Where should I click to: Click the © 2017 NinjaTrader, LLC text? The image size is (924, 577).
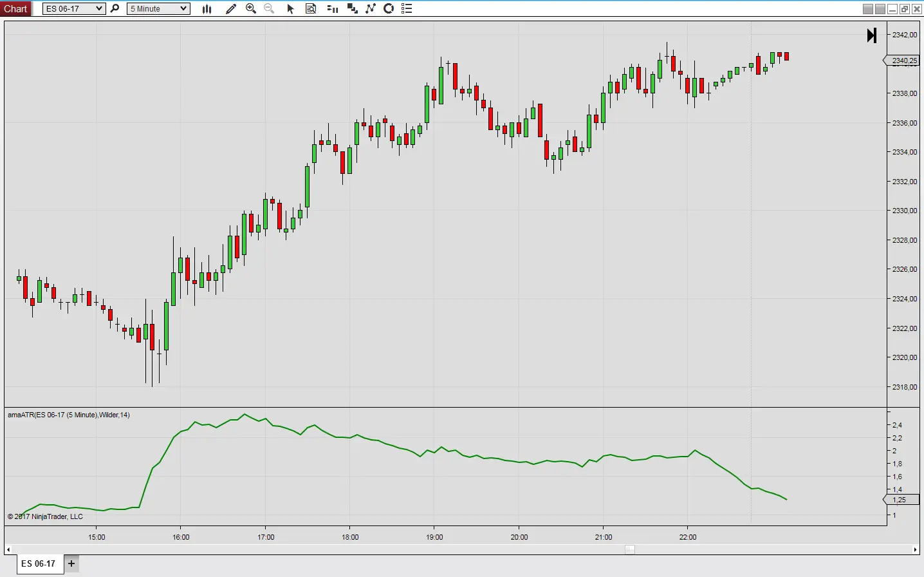click(45, 516)
